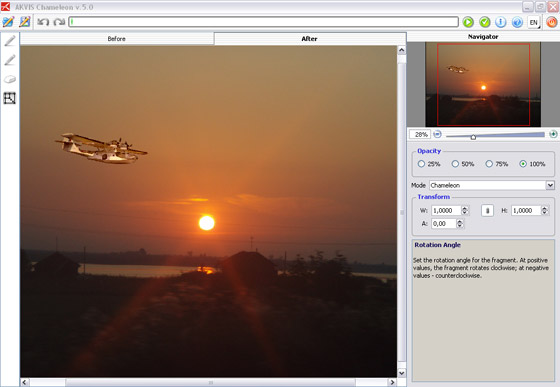Open the EN language selector
The width and height of the screenshot is (560, 387).
coord(534,22)
